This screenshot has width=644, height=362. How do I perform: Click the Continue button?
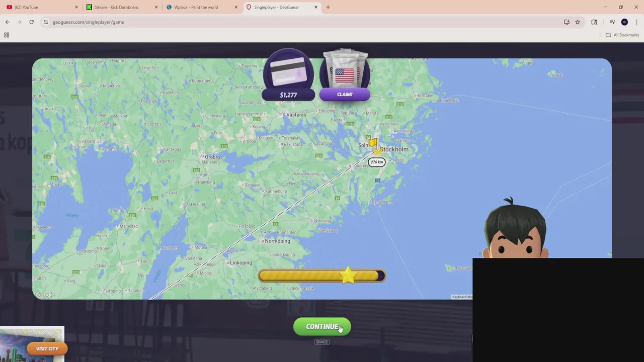pyautogui.click(x=322, y=327)
